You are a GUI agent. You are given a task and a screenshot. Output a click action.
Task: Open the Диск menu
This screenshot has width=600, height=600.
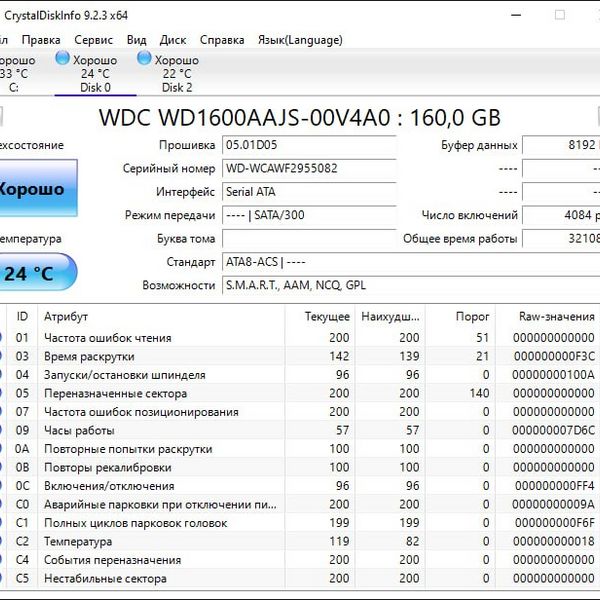click(173, 40)
